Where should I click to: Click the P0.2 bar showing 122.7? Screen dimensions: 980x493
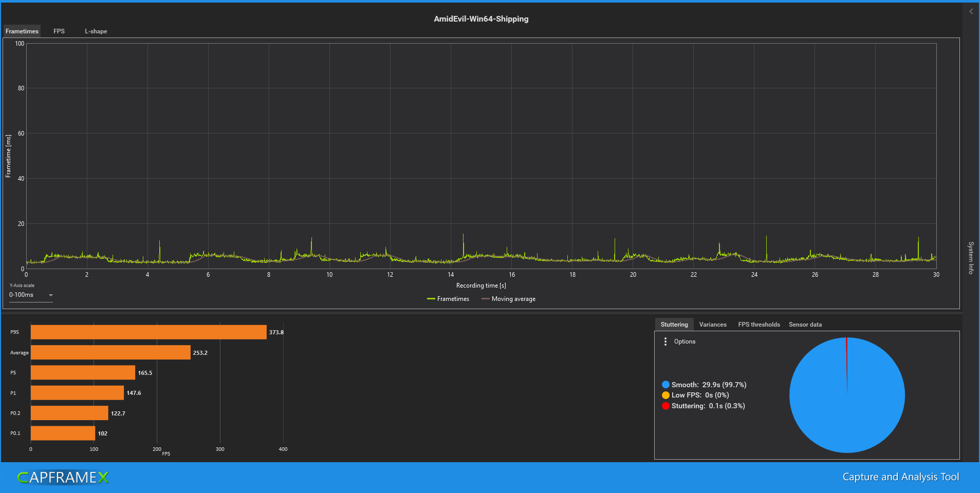click(69, 413)
